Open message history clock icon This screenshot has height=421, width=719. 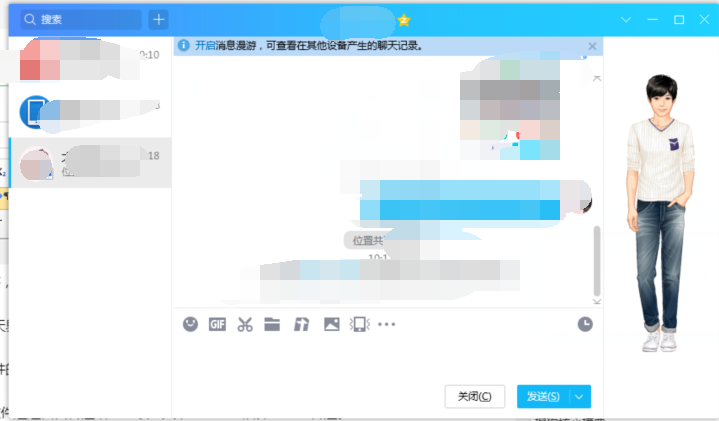tap(585, 324)
